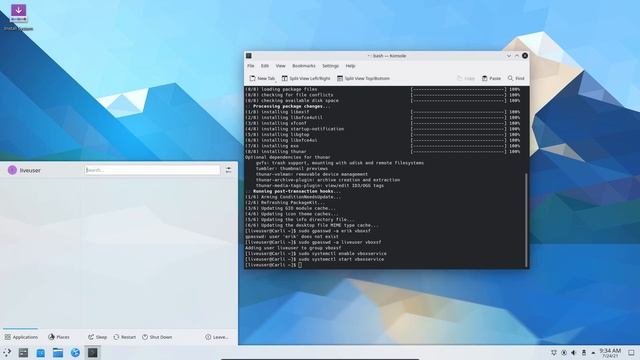Click Split View Left/Right button
Image resolution: width=640 pixels, height=360 pixels.
[306, 78]
